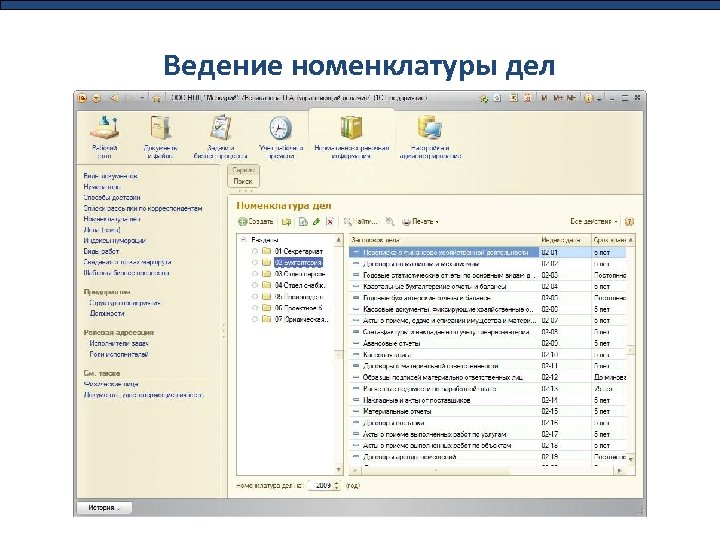This screenshot has height=540, width=720.
Task: Click the first column header of the cases table
Action: (x=444, y=240)
